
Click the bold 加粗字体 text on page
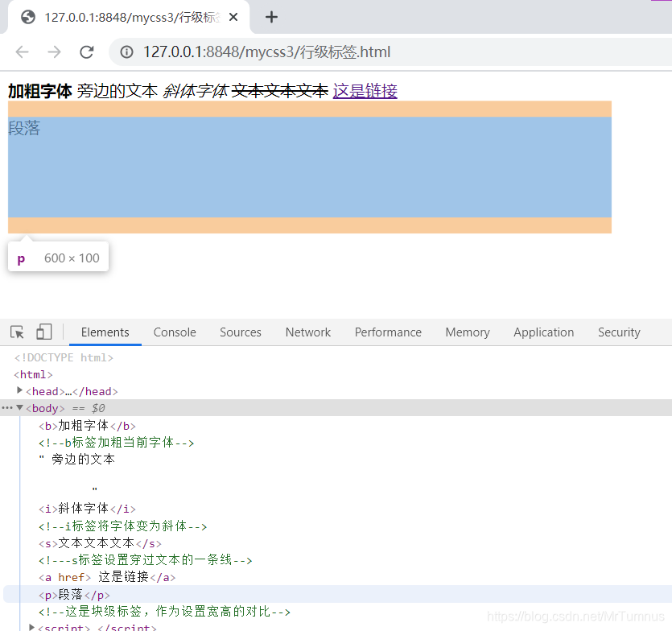tap(40, 91)
